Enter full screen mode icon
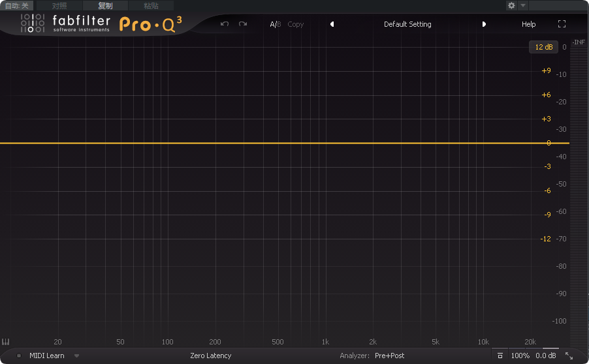 coord(562,24)
